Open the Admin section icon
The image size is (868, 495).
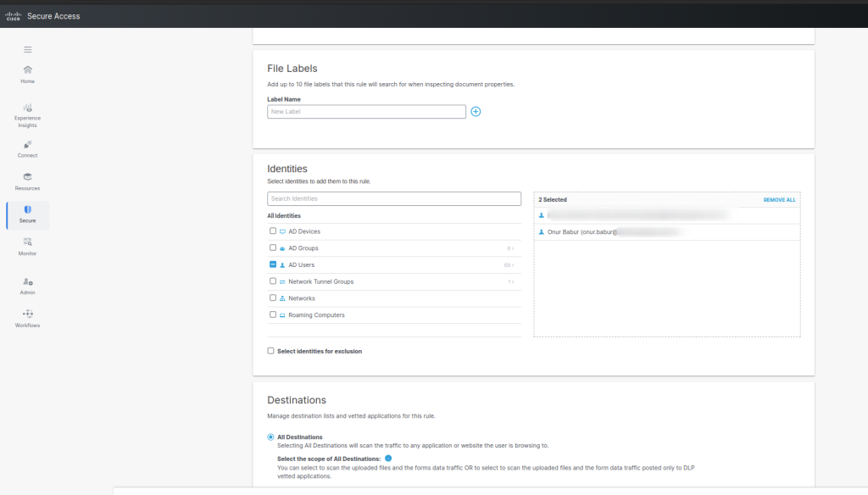(x=27, y=281)
